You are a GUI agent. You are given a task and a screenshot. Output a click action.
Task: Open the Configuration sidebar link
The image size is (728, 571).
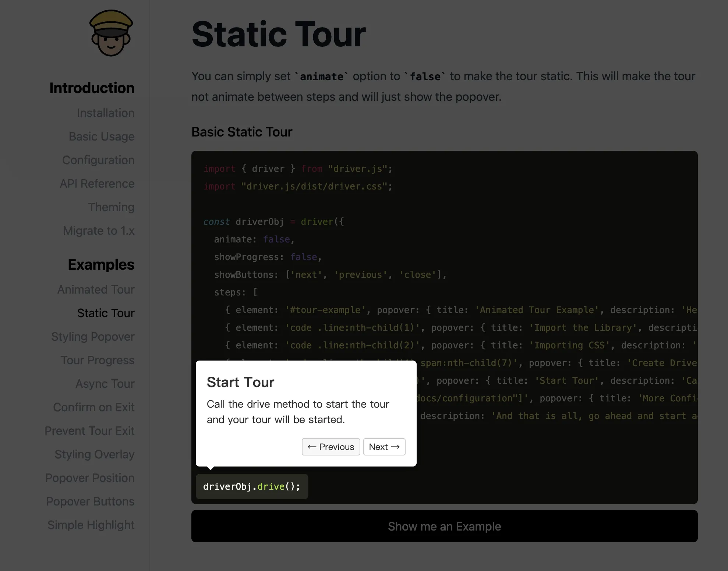pyautogui.click(x=98, y=160)
